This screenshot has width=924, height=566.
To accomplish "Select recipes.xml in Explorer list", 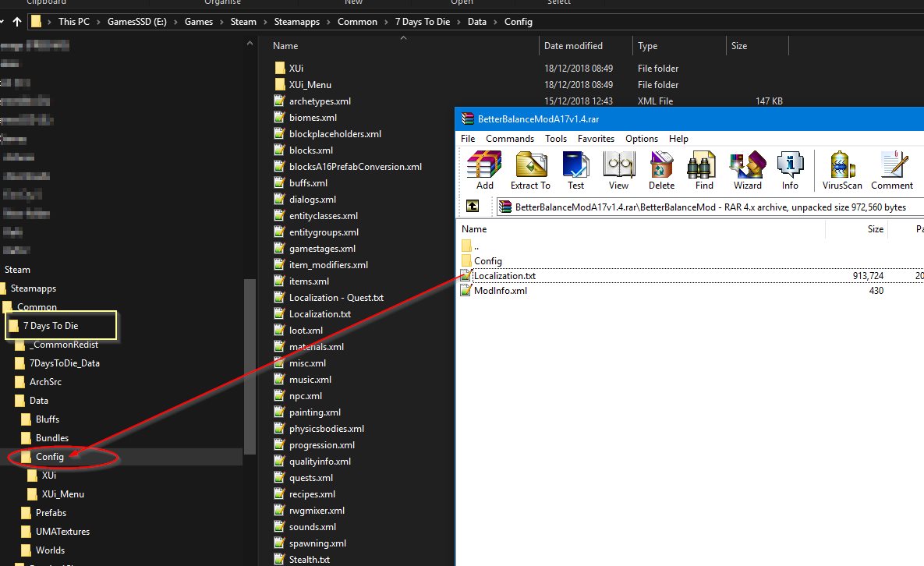I will 312,494.
